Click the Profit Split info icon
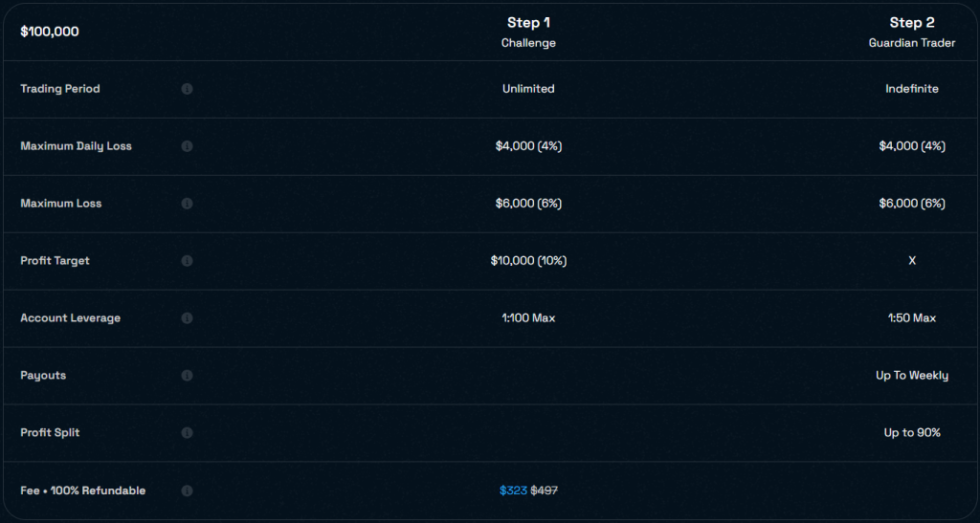Screen dimensions: 980x523 (187, 433)
